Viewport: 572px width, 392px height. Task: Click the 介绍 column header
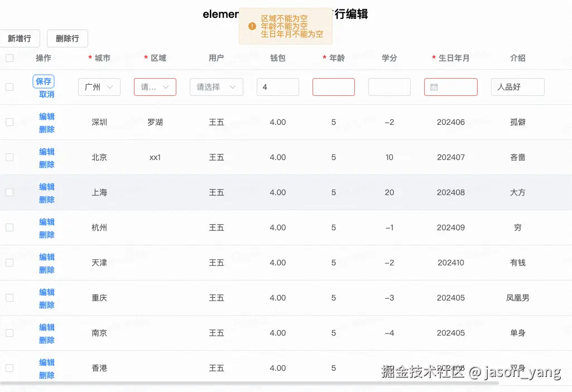coord(518,58)
